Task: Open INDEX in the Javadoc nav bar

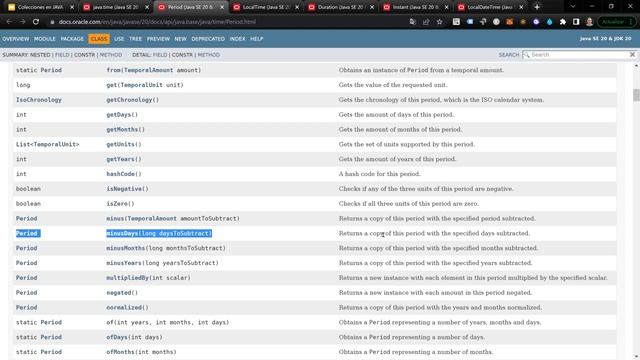Action: (x=237, y=39)
